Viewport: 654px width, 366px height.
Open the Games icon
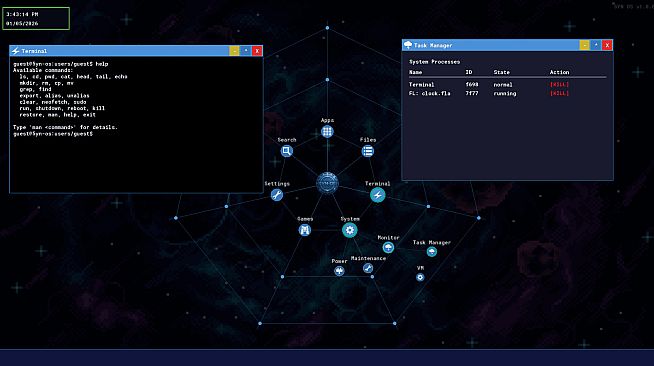click(x=304, y=230)
